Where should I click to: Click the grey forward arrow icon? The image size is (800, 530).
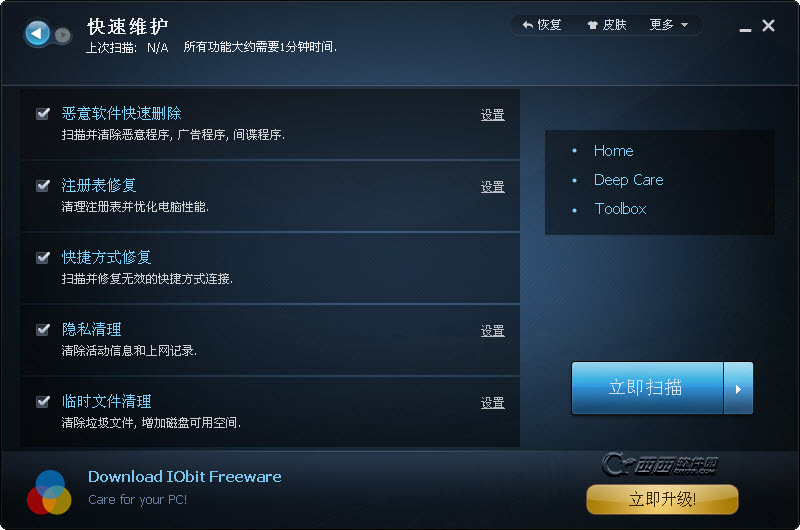[63, 35]
